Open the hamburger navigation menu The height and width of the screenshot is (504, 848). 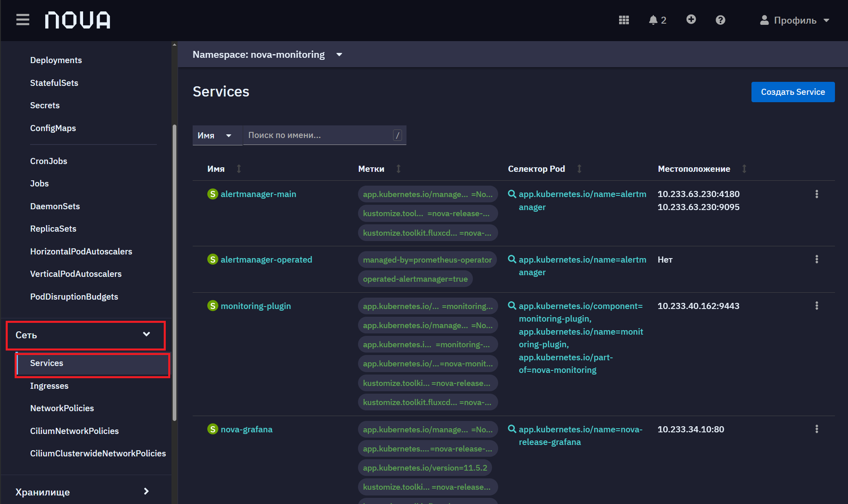[23, 20]
